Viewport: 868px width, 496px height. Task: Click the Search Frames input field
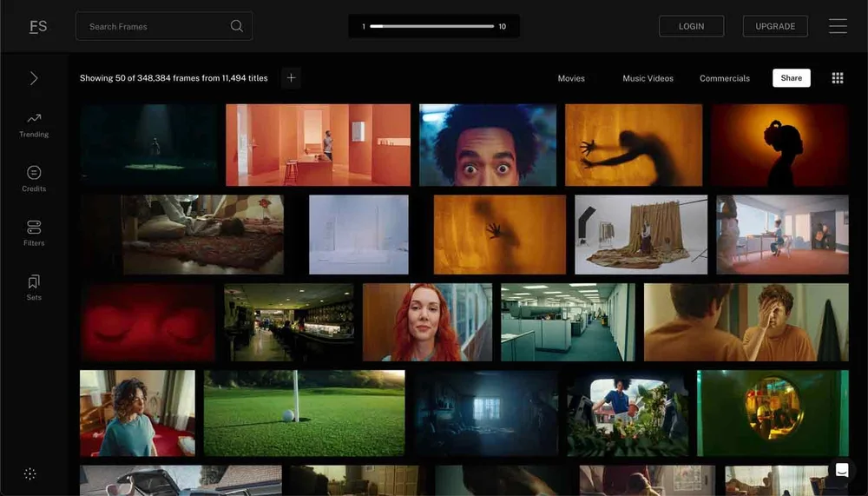[164, 26]
